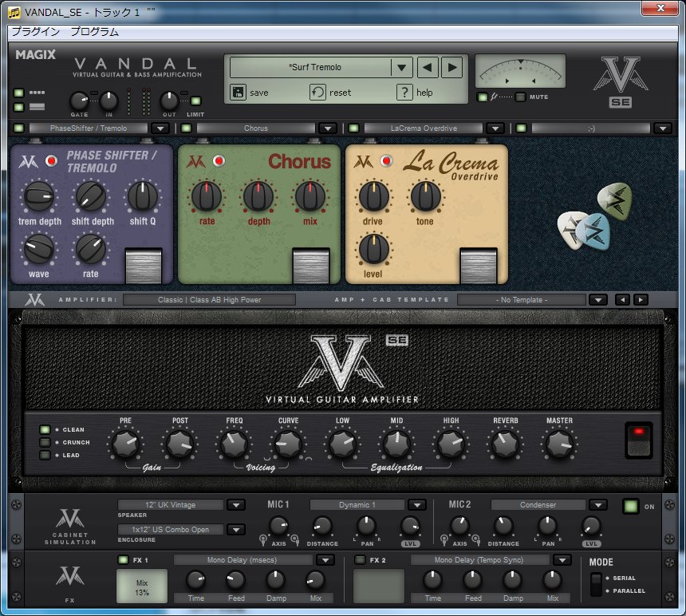
Task: Click the amplifier red power switch
Action: tap(638, 440)
